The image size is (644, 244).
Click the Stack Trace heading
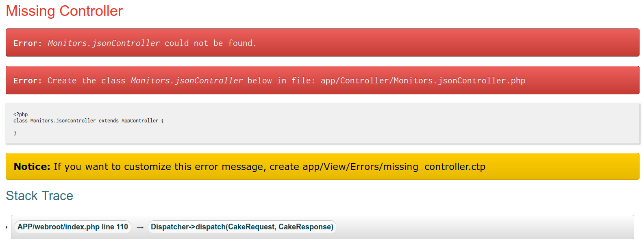39,196
